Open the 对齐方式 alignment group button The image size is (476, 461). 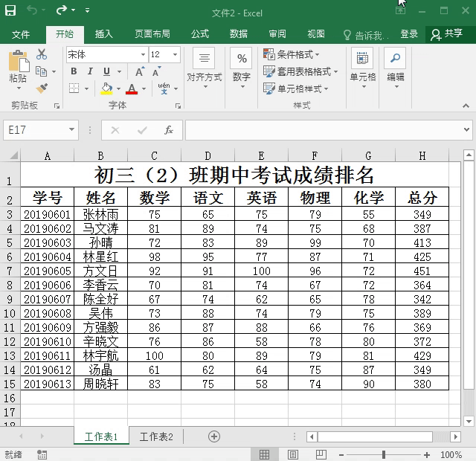pyautogui.click(x=205, y=68)
